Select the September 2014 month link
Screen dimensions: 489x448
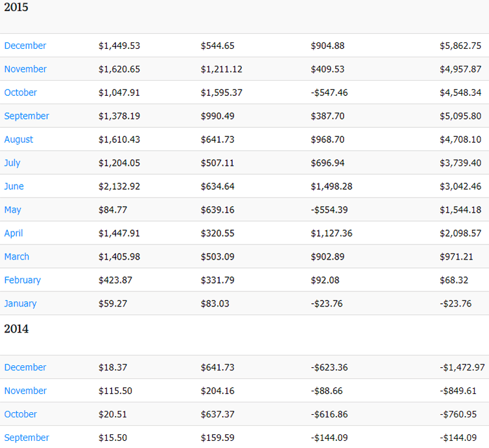click(27, 438)
